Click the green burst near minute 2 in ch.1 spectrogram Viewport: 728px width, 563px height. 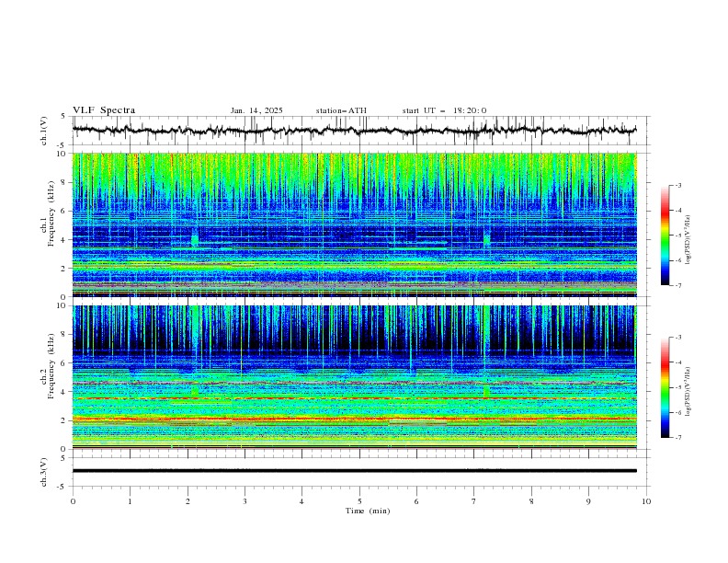195,239
